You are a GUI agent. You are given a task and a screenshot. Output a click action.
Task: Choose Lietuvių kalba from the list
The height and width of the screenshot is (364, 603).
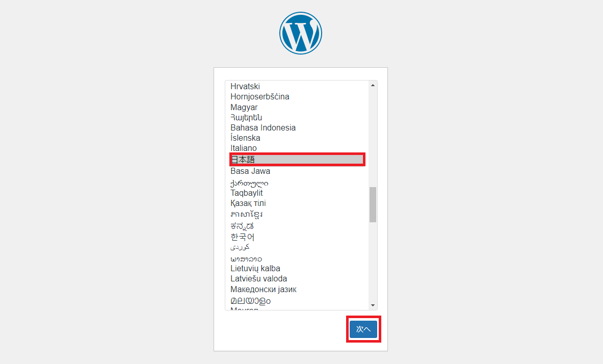point(255,269)
